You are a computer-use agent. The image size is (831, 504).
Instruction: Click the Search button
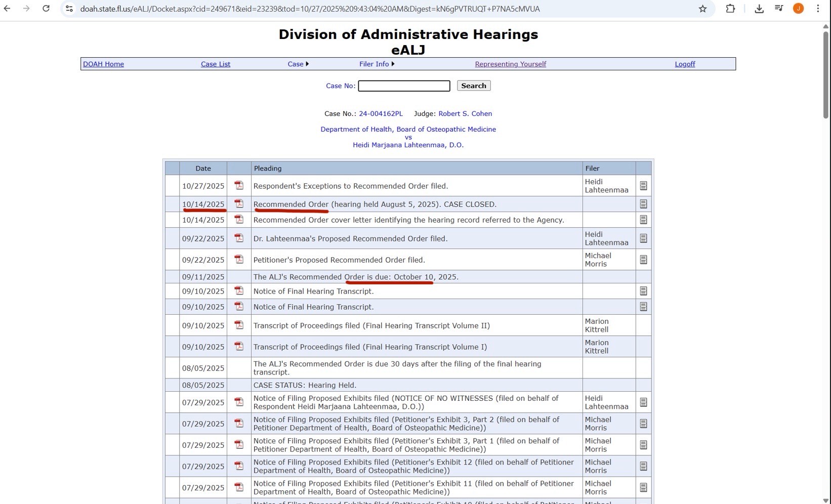tap(473, 86)
